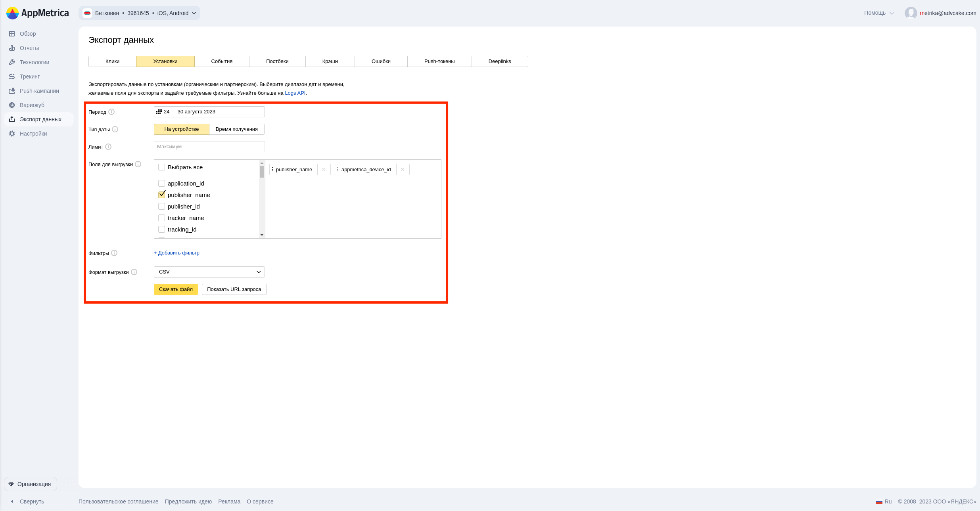Open the Предложить идею link

click(188, 501)
